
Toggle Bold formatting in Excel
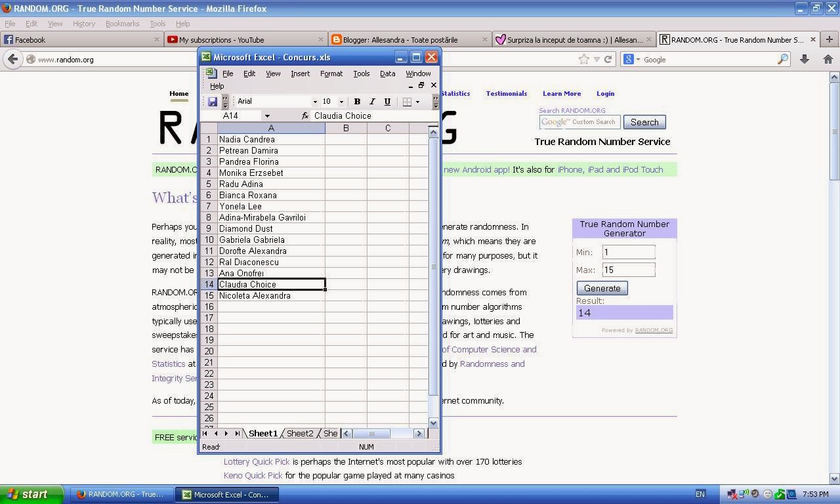pyautogui.click(x=357, y=102)
